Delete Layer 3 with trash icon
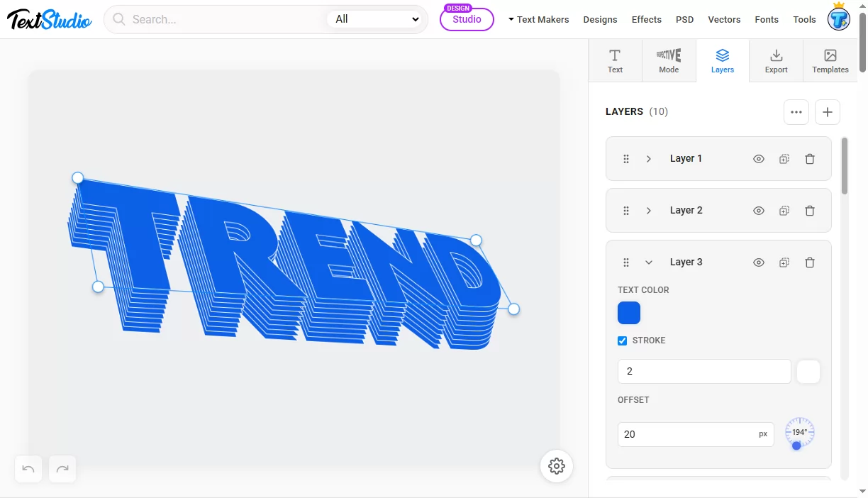Image resolution: width=868 pixels, height=498 pixels. click(x=810, y=262)
